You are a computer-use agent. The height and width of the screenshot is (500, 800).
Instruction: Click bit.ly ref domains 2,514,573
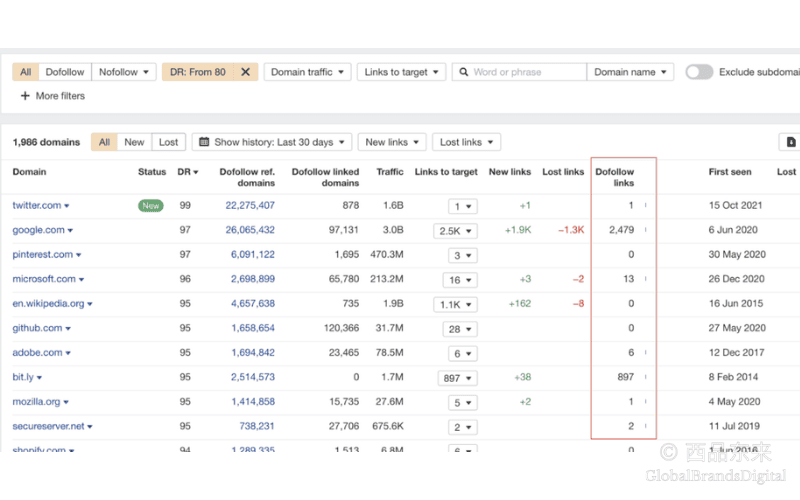click(x=253, y=377)
